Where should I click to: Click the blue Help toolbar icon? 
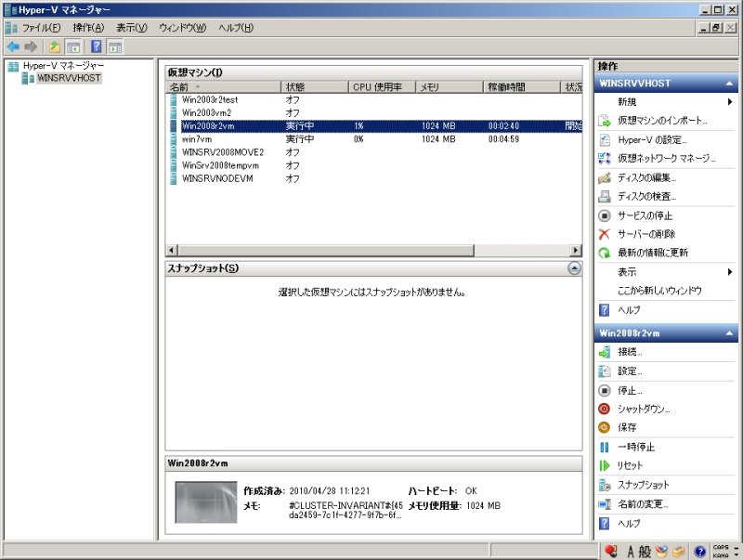tap(97, 46)
